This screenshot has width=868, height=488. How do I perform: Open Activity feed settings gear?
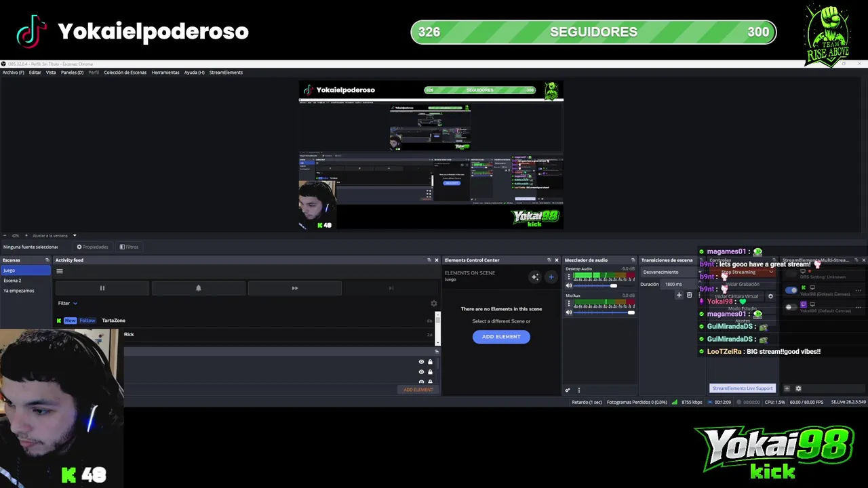pyautogui.click(x=434, y=304)
